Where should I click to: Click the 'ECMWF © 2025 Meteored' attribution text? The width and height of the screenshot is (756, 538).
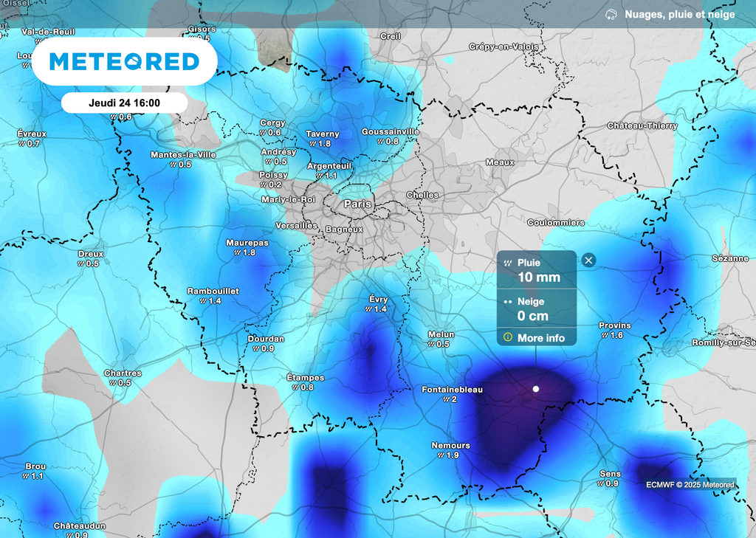coord(690,485)
